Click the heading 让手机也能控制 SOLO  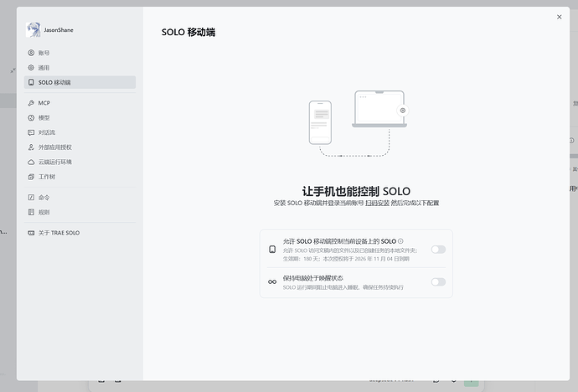356,191
